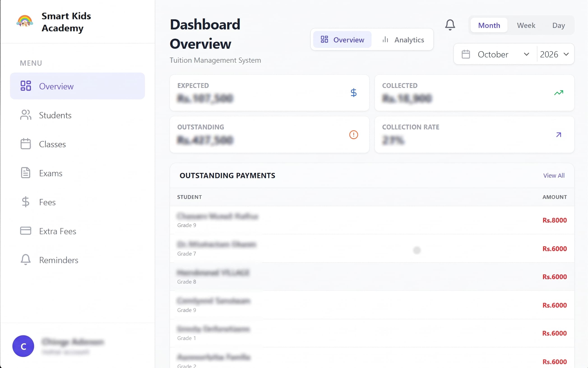Select the Grade 1 outstanding payment row

[372, 333]
